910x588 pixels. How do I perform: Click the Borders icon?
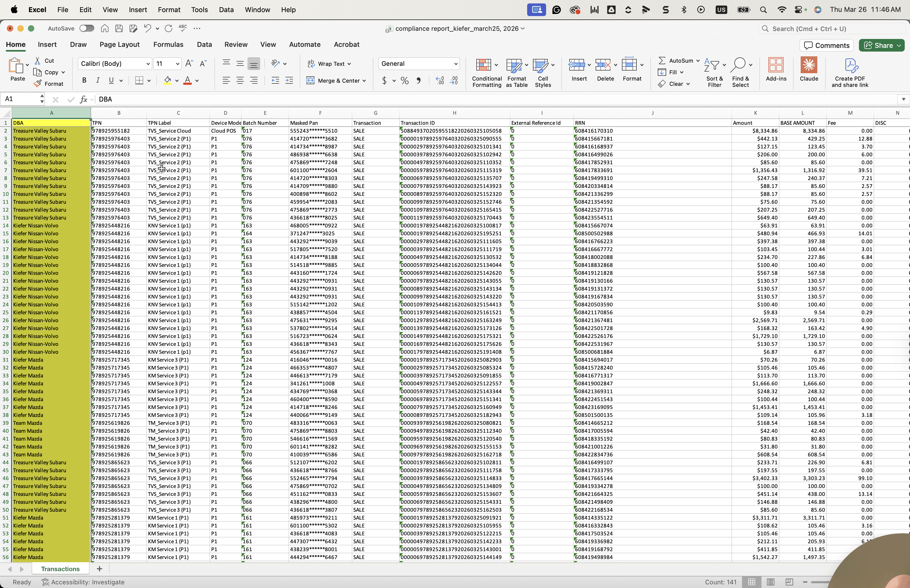click(x=139, y=80)
